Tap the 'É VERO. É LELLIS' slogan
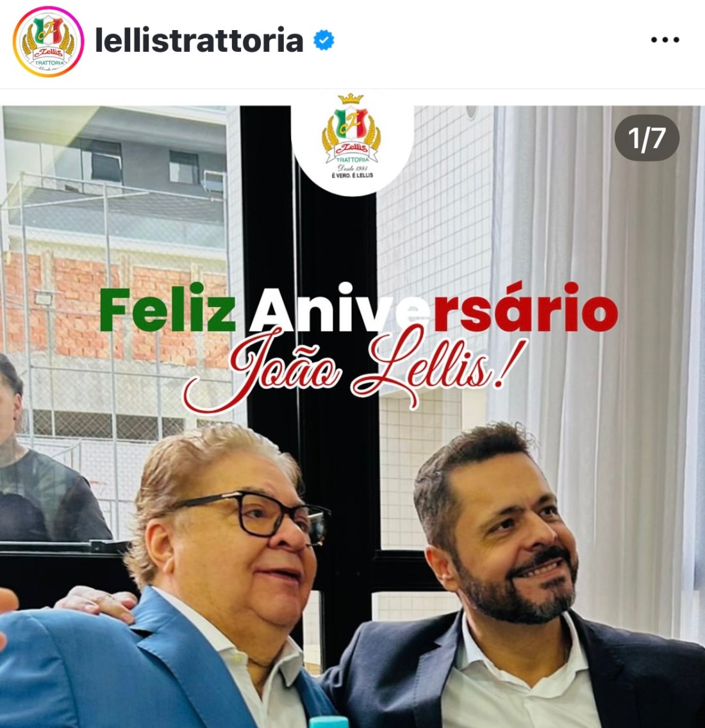Image resolution: width=705 pixels, height=728 pixels. point(352,176)
